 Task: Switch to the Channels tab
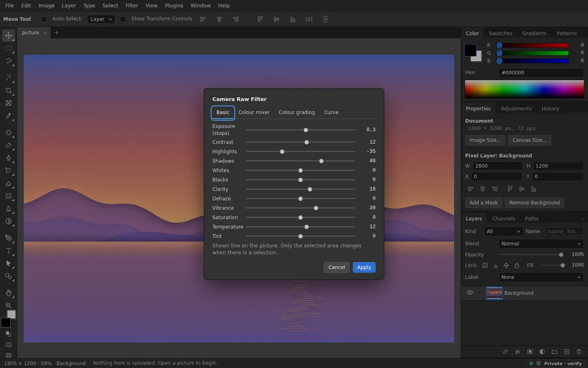[x=503, y=219]
